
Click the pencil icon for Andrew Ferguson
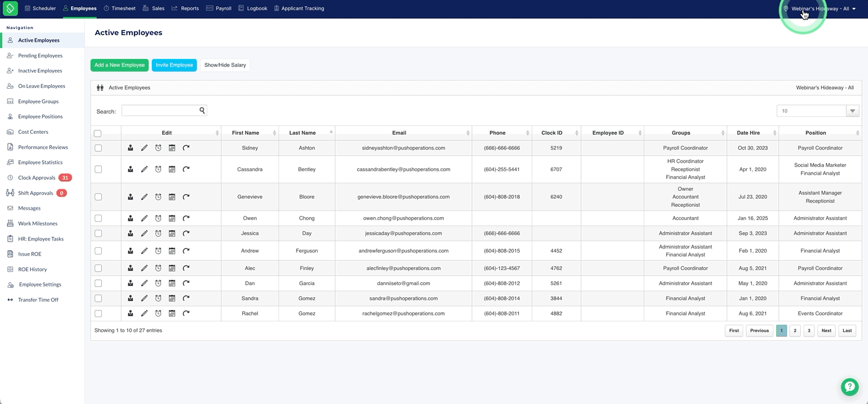point(144,251)
